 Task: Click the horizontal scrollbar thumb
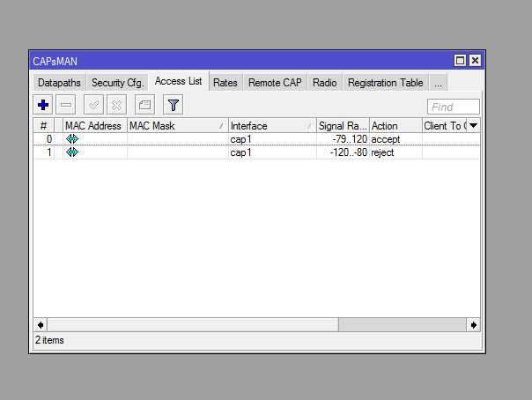(x=193, y=325)
